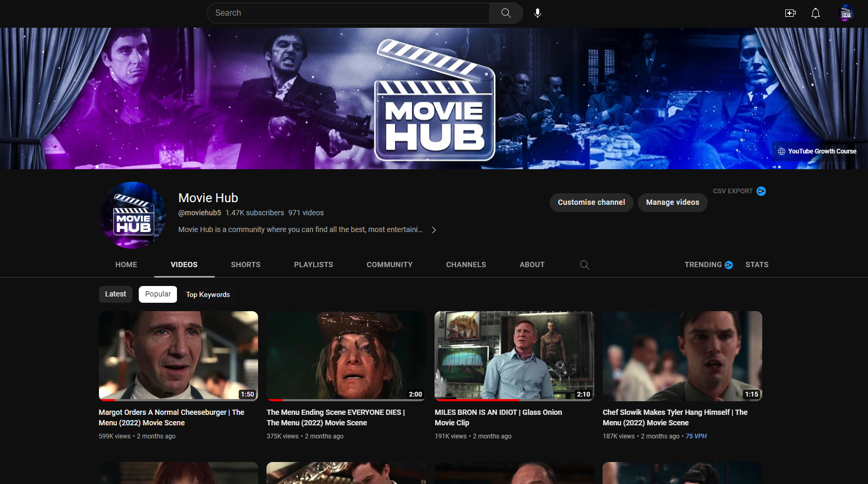The image size is (868, 484).
Task: Open Miles Bron Is An Idiot thumbnail
Action: tap(514, 356)
